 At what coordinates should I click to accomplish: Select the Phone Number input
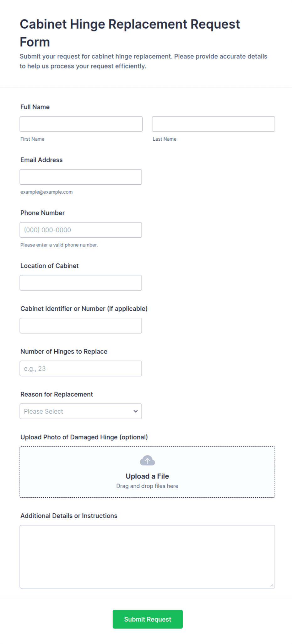(81, 230)
